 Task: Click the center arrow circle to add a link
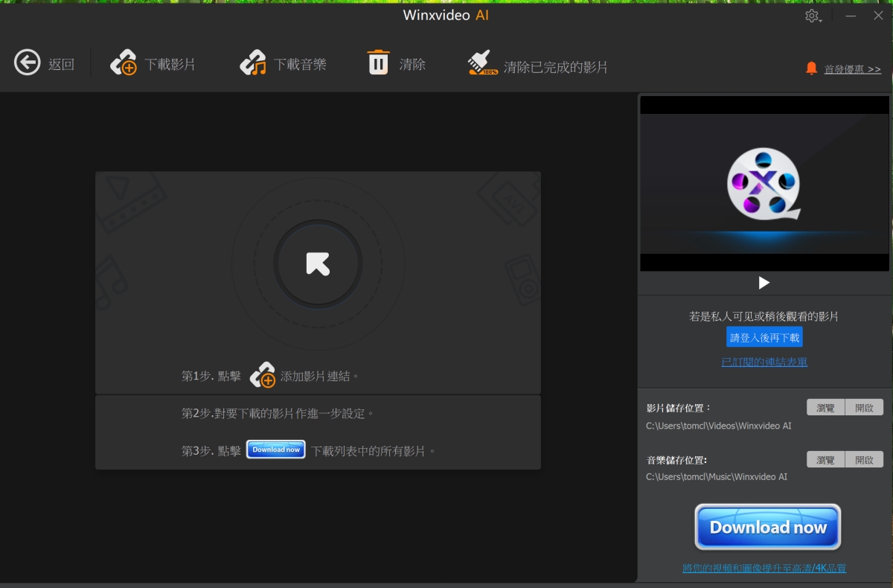[x=318, y=263]
